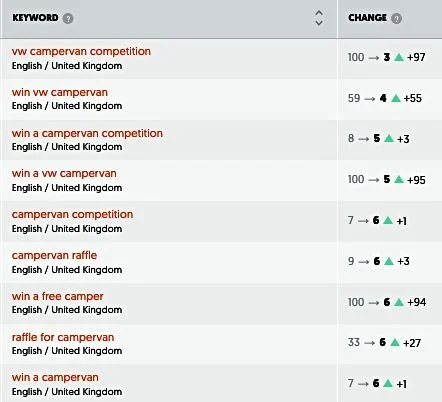The image size is (442, 402).
Task: Click green up triangle in +27 row
Action: tap(395, 342)
